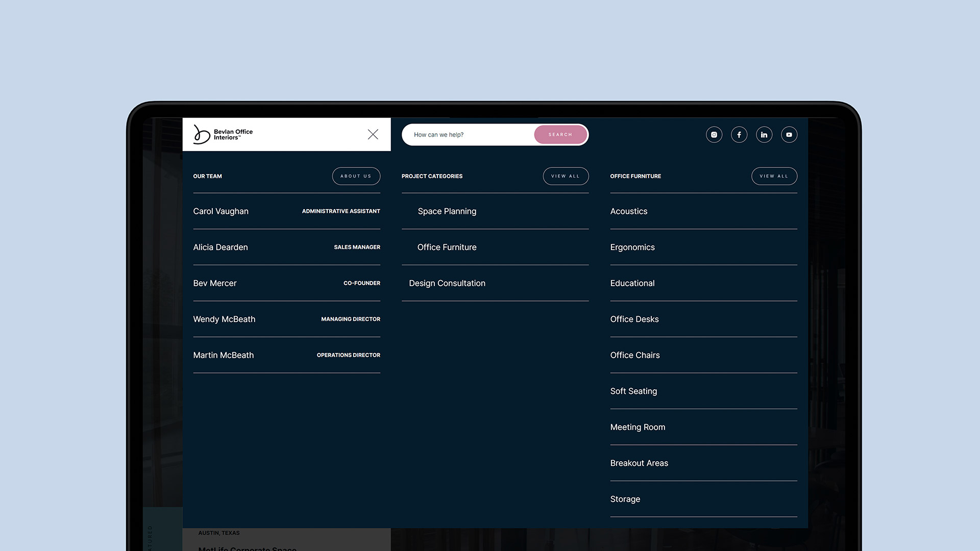Select Acoustics under Office Furniture
This screenshot has height=551, width=980.
click(x=629, y=211)
